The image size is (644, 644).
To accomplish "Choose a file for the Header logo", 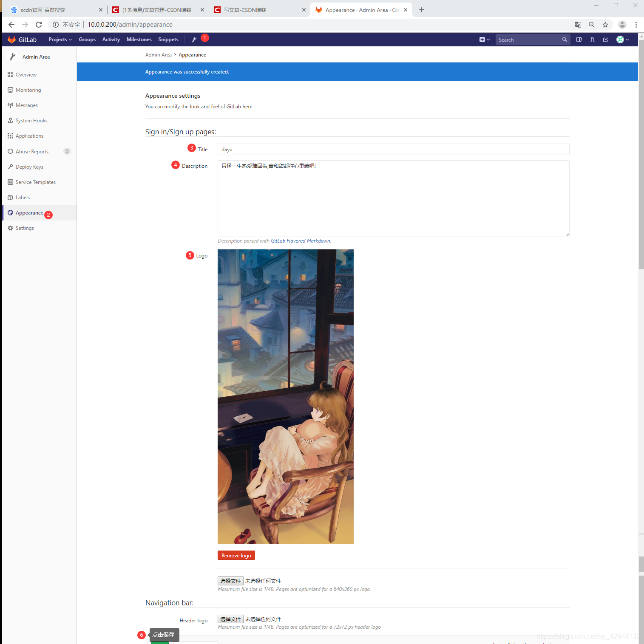I will [230, 619].
